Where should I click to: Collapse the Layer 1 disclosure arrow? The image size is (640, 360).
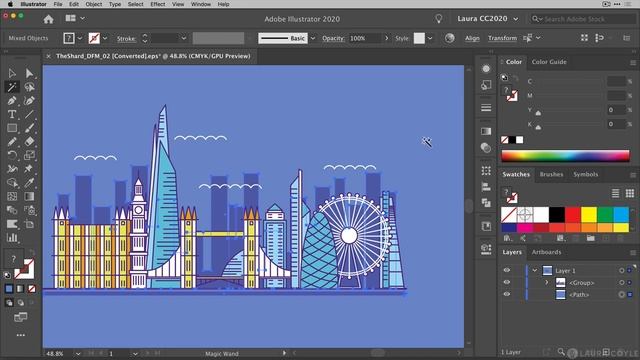point(535,270)
